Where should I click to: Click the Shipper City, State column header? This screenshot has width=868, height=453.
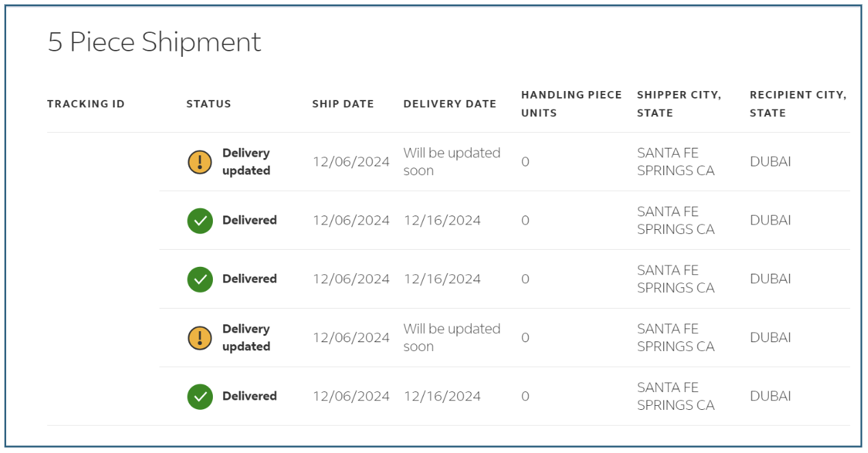click(678, 104)
